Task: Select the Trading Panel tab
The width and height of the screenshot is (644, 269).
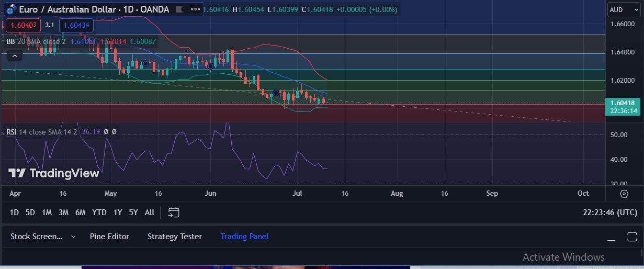Action: tap(244, 237)
